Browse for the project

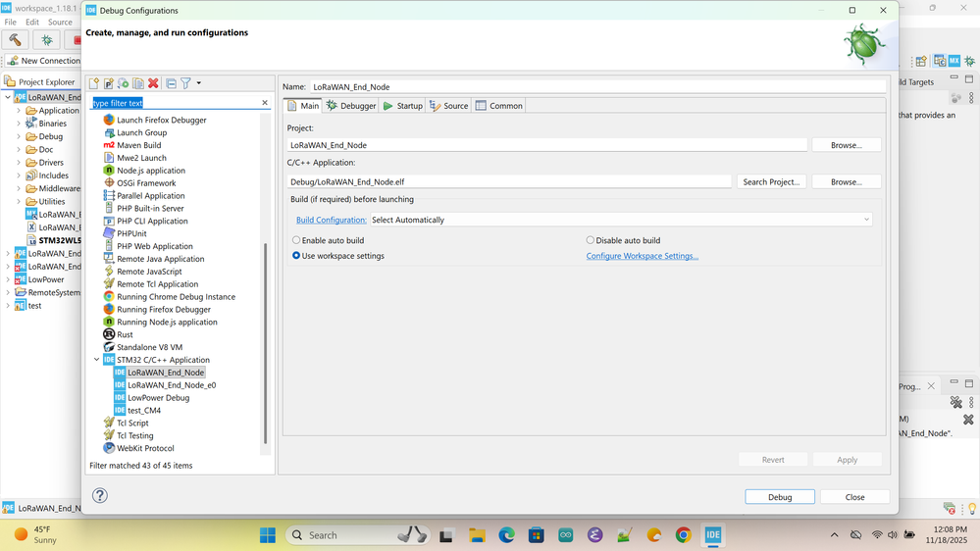847,145
